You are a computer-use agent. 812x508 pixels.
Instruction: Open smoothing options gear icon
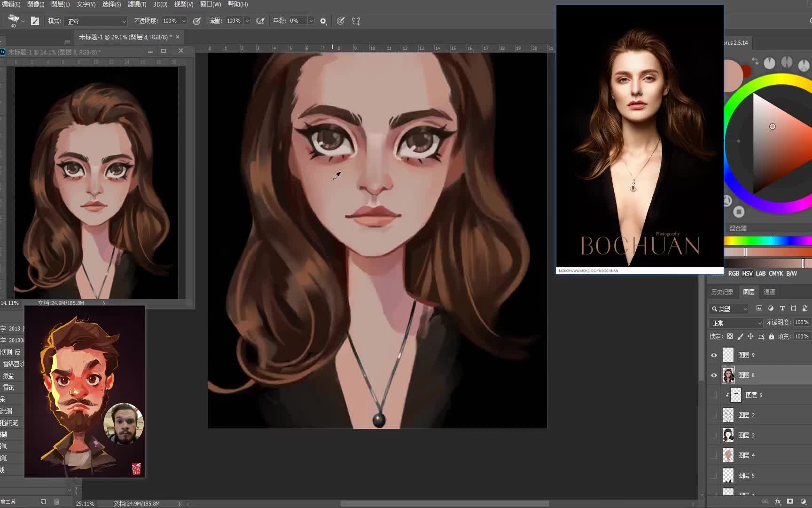click(x=323, y=21)
